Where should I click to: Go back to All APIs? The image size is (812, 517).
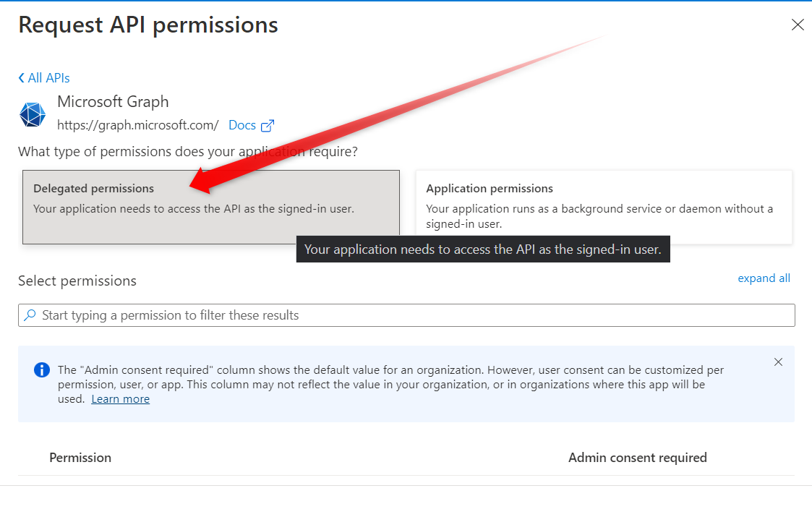48,78
